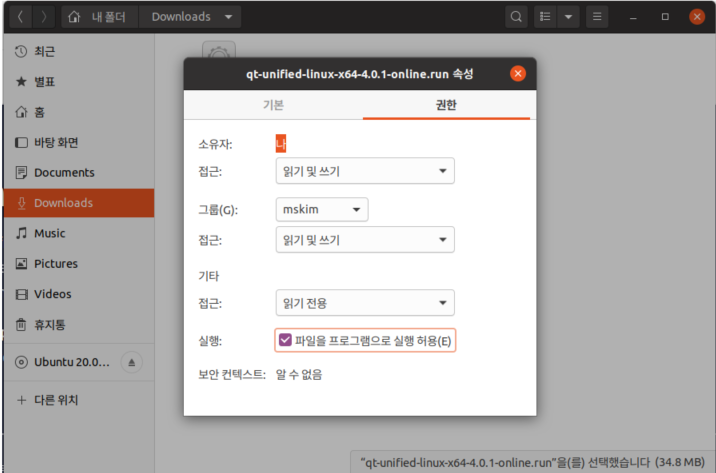Minimize the Files window
Screen dimensions: 716x473
pyautogui.click(x=633, y=17)
